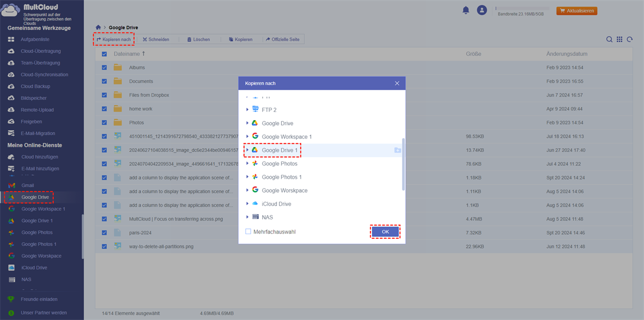Viewport: 644px width, 320px height.
Task: Click the home icon in breadcrumb
Action: (x=98, y=27)
